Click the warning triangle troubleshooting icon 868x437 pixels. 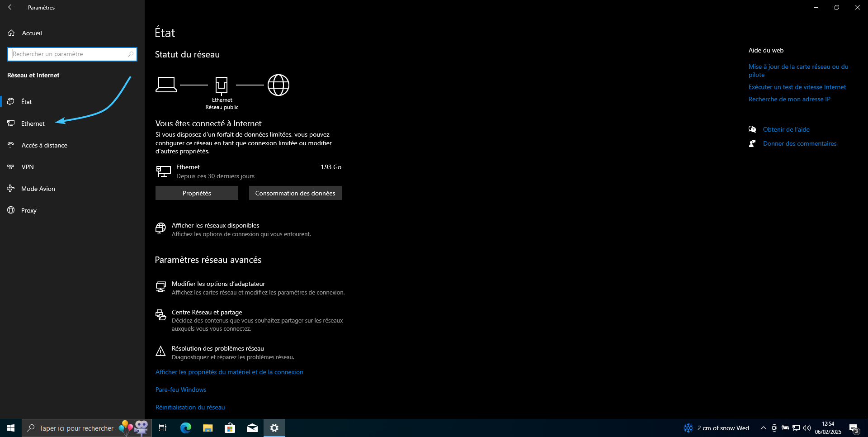[160, 351]
